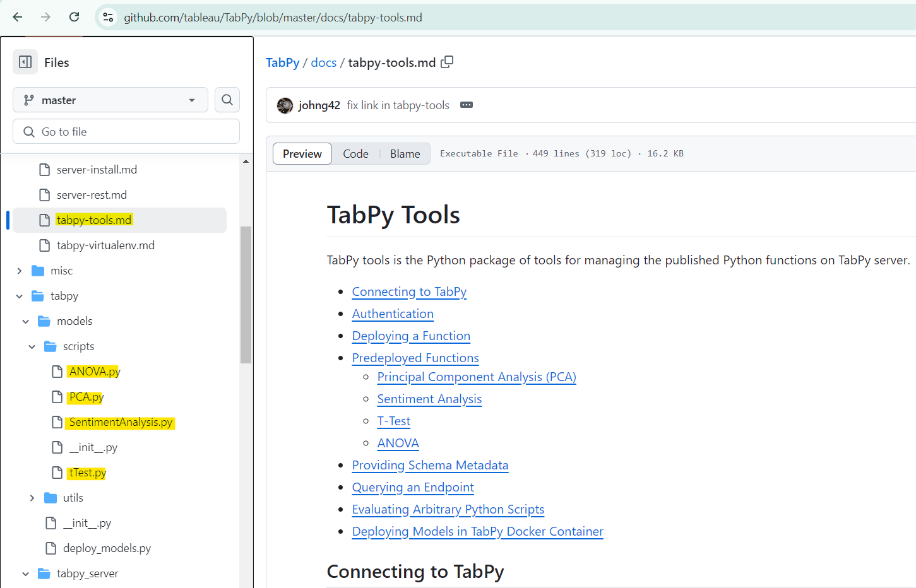916x588 pixels.
Task: Expand the misc folder chevron
Action: pyautogui.click(x=20, y=271)
